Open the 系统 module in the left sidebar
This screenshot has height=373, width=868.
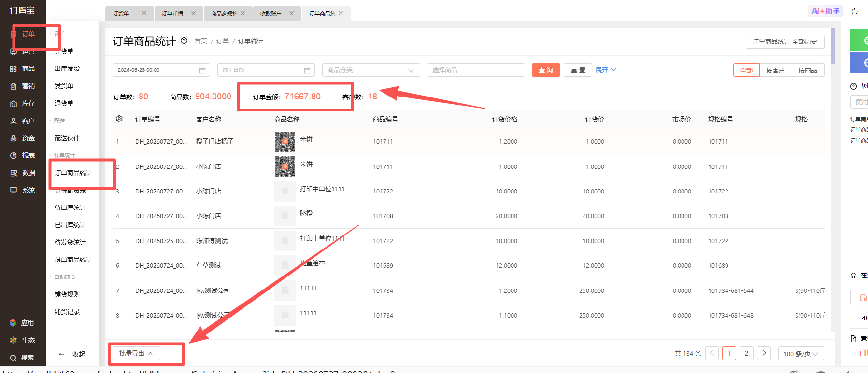[23, 190]
